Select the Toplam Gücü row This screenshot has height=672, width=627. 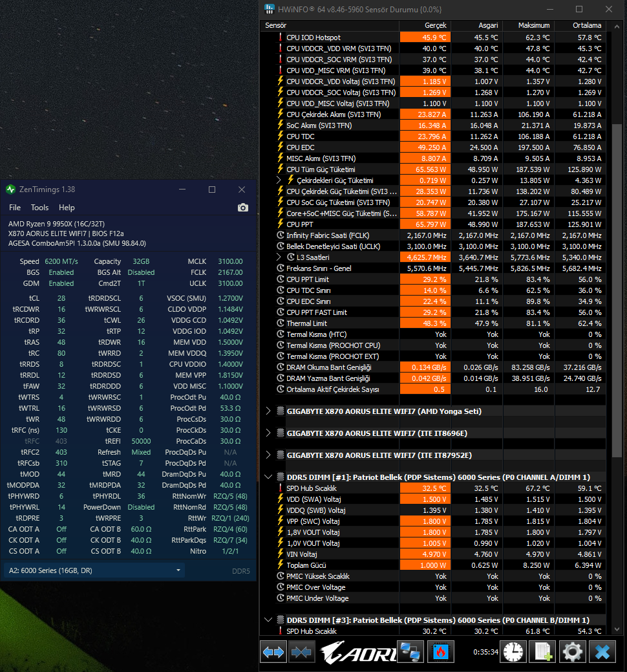click(434, 565)
